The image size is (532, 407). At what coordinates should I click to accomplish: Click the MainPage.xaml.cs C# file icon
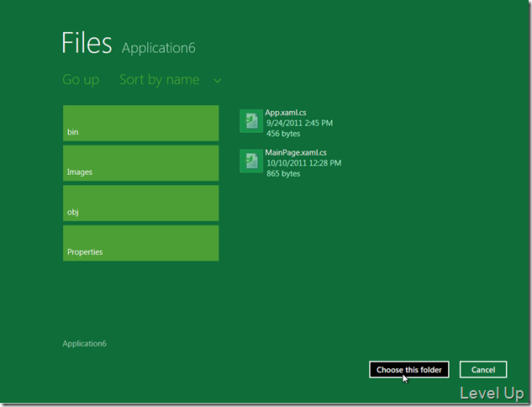coord(251,161)
